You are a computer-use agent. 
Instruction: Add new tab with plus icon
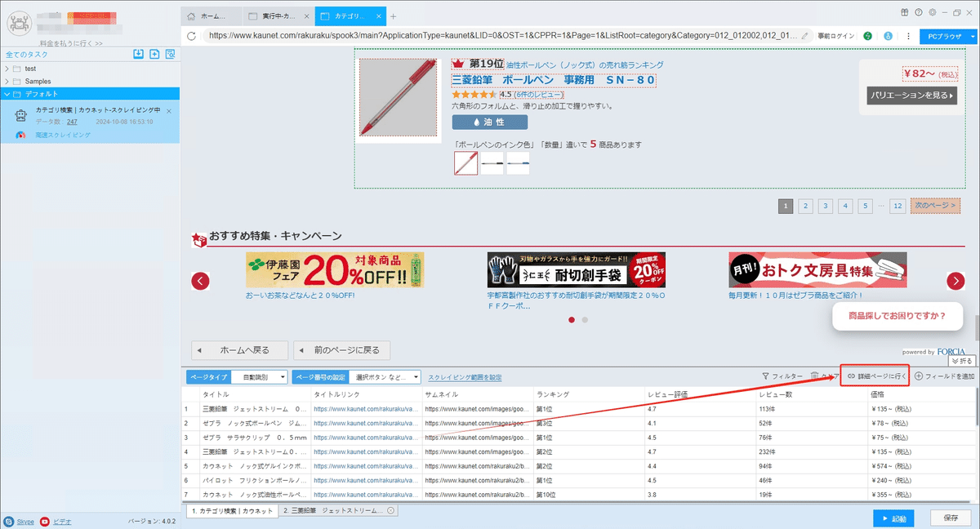[393, 16]
